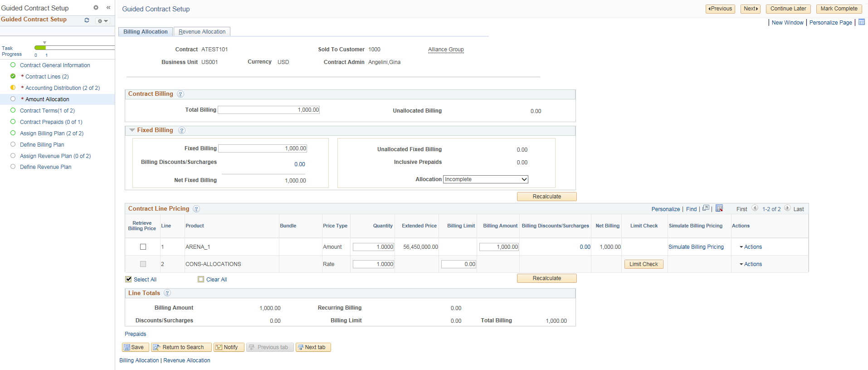This screenshot has width=868, height=370.
Task: Open Line Totals help icon
Action: click(x=167, y=293)
